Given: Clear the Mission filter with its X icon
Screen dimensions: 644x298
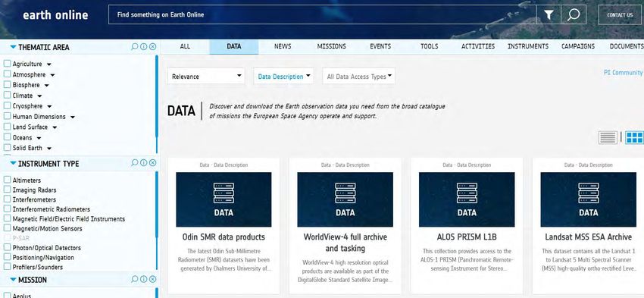Looking at the screenshot, I should 152,280.
